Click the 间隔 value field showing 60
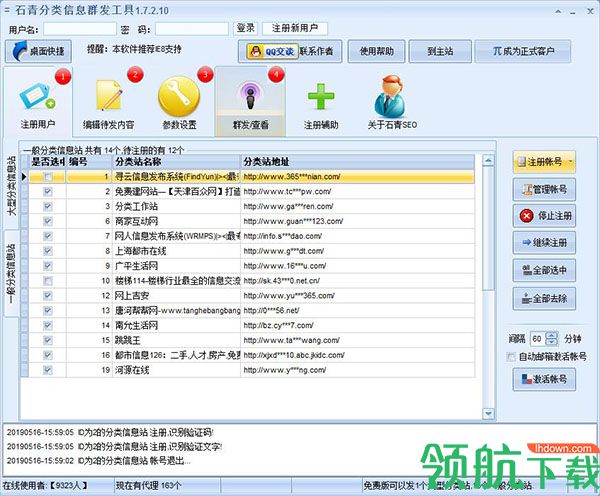600x496 pixels. tap(537, 339)
